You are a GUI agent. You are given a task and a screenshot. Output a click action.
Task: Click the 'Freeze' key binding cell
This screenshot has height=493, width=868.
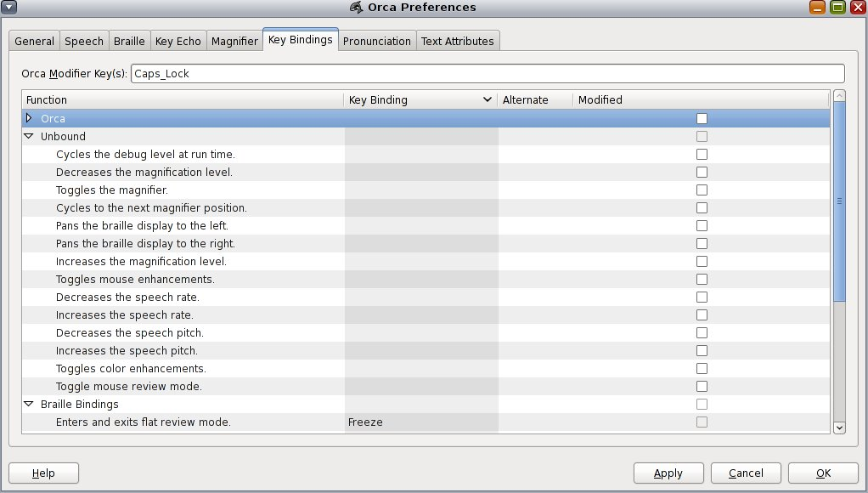(x=421, y=422)
